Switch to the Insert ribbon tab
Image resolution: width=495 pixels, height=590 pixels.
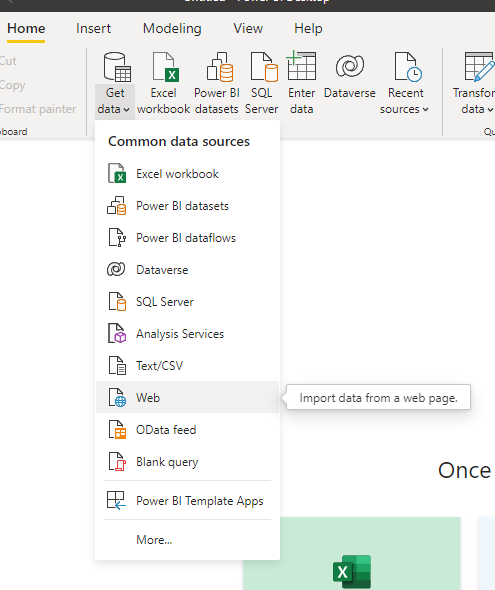[93, 29]
